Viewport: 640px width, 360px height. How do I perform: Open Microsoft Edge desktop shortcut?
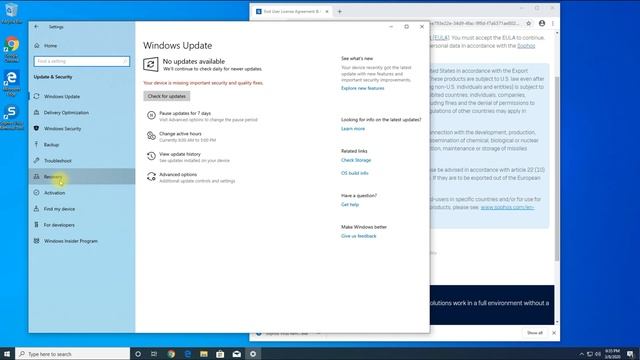tap(11, 83)
